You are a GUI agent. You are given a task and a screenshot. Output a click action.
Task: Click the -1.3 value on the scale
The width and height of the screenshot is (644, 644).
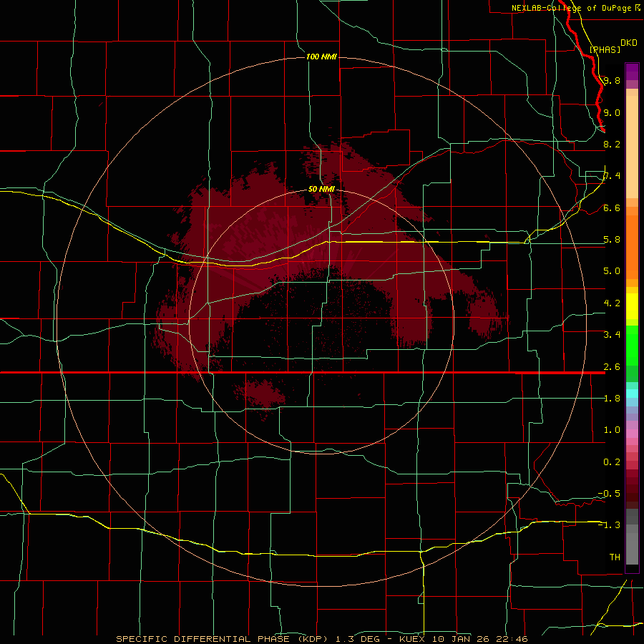(609, 525)
